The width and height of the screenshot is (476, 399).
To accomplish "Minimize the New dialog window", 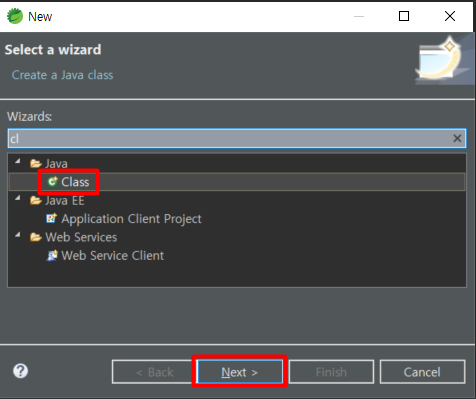I will (359, 16).
